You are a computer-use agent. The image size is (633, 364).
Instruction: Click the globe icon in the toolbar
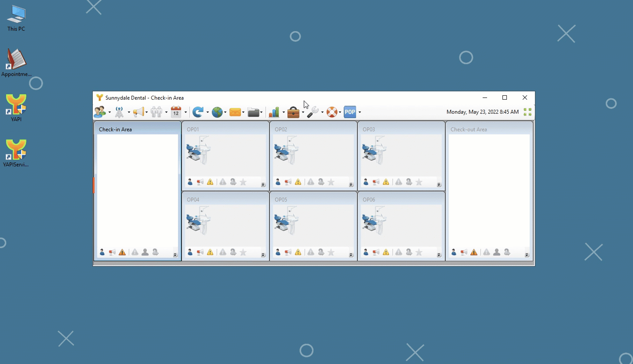(217, 112)
